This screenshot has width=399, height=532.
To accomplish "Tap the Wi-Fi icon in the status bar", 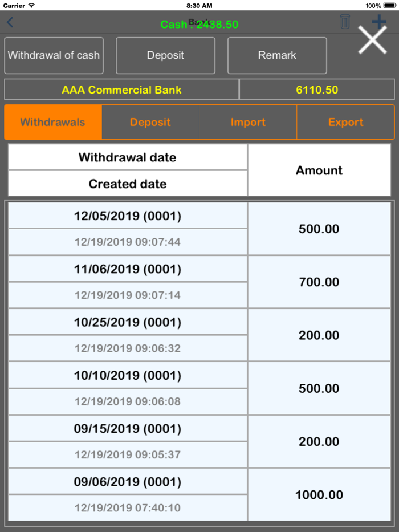I will pyautogui.click(x=30, y=5).
